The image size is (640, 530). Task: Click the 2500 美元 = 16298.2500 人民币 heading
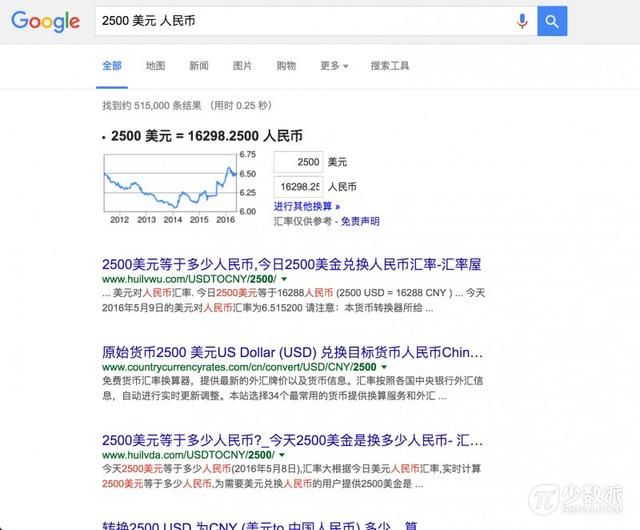point(207,136)
